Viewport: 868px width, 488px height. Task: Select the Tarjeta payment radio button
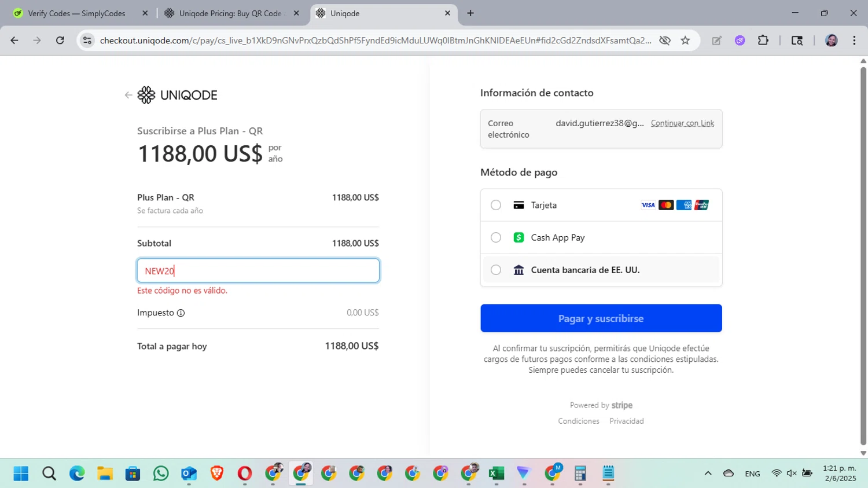496,205
